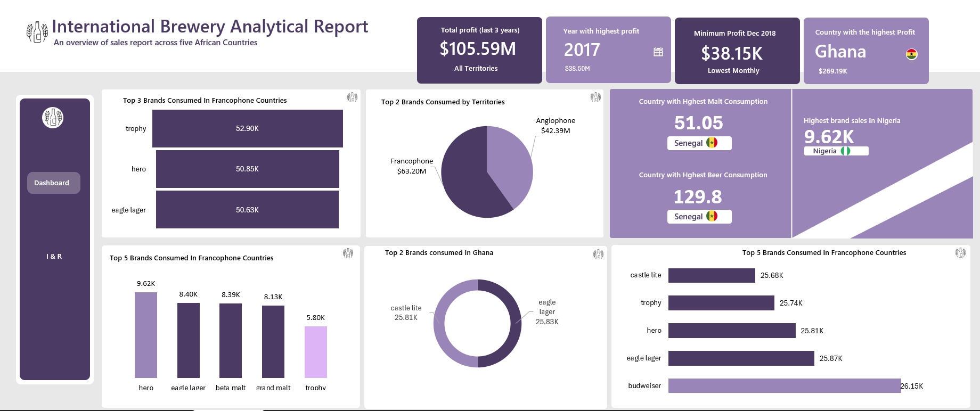Click the Anglophone $42.39M label
The height and width of the screenshot is (411, 980).
coord(556,126)
